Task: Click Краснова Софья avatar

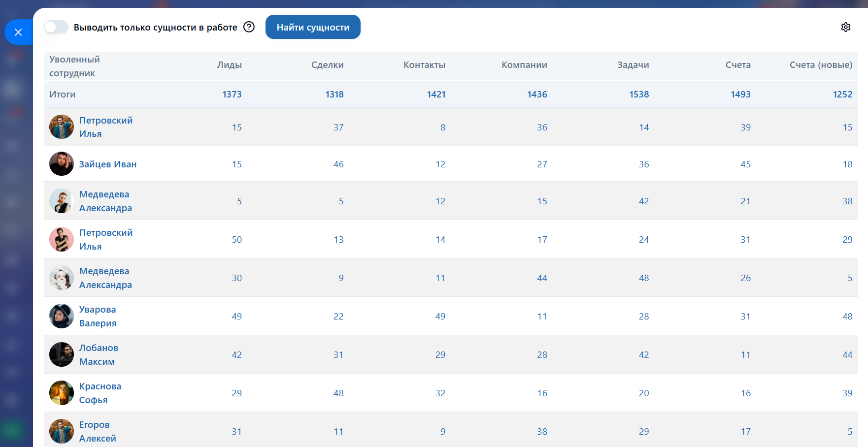Action: click(62, 393)
